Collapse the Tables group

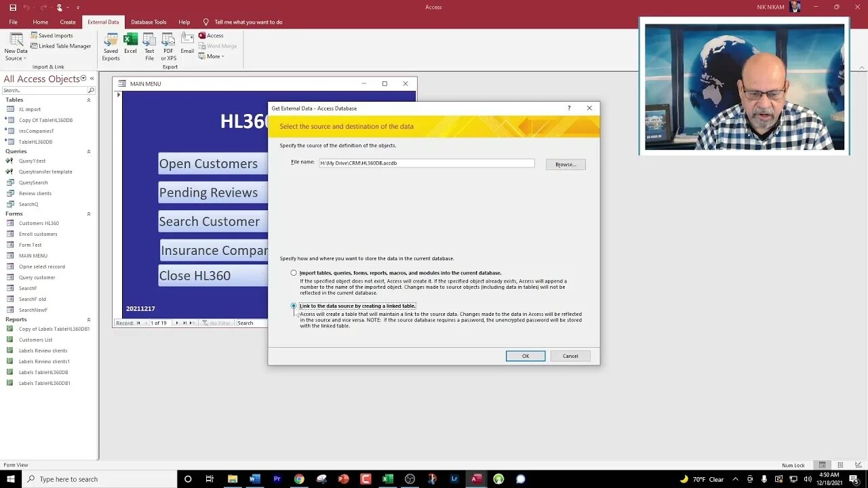[x=88, y=100]
